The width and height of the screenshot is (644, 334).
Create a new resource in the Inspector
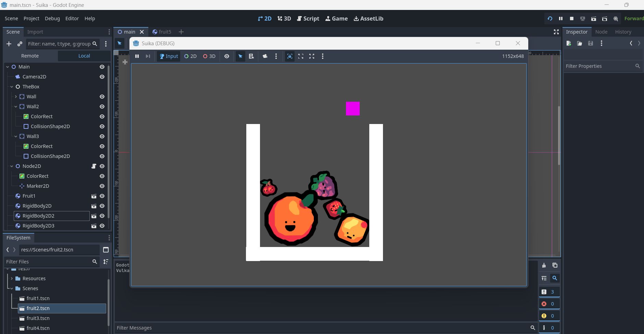click(x=569, y=43)
